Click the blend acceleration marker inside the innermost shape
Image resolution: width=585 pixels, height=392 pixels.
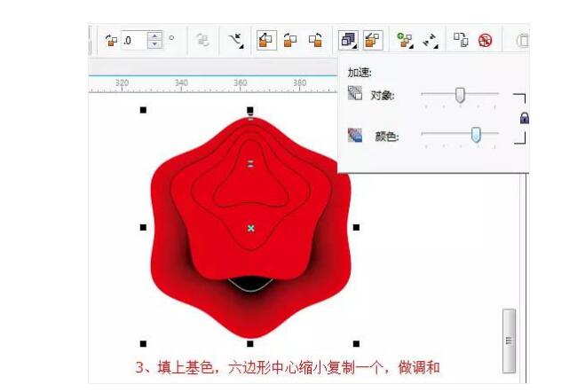(250, 163)
